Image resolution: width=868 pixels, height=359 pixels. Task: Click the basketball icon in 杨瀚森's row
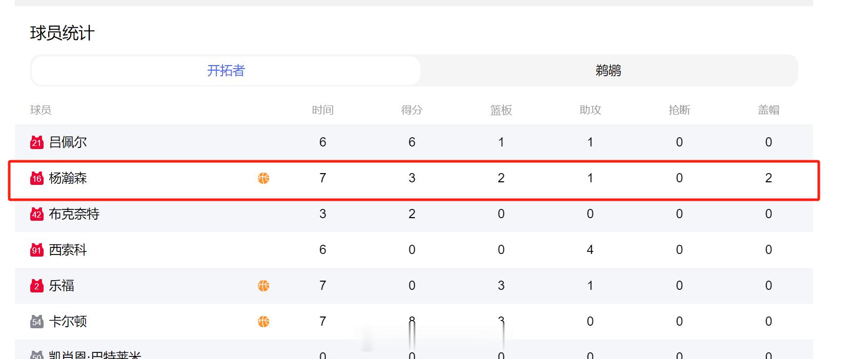pos(264,178)
